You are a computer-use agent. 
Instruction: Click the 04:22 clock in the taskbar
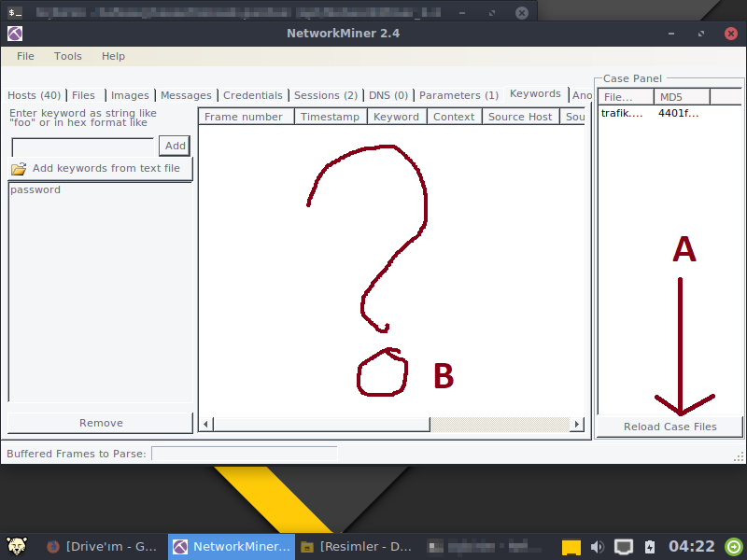691,547
